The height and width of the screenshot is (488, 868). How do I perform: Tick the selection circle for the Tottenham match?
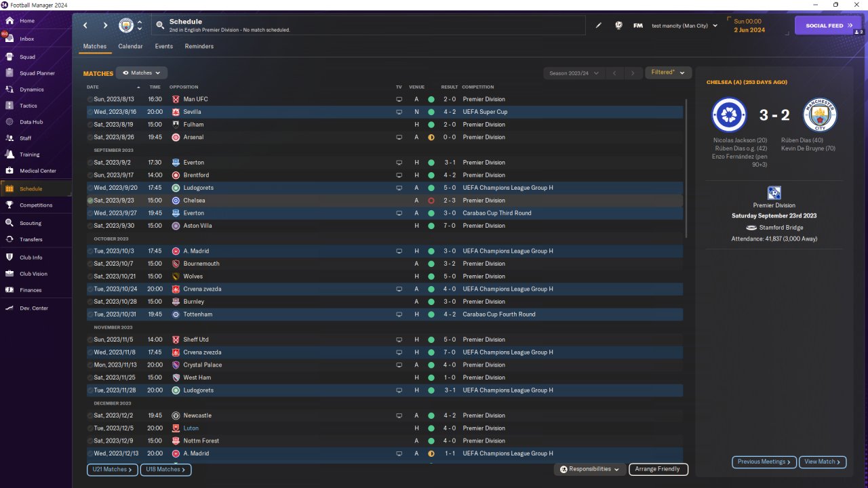[90, 314]
